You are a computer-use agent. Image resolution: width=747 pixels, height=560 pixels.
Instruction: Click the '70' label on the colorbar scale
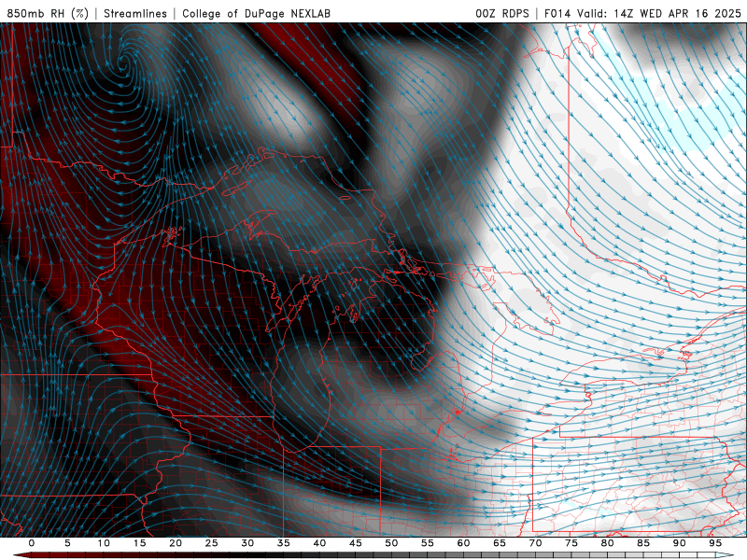535,543
